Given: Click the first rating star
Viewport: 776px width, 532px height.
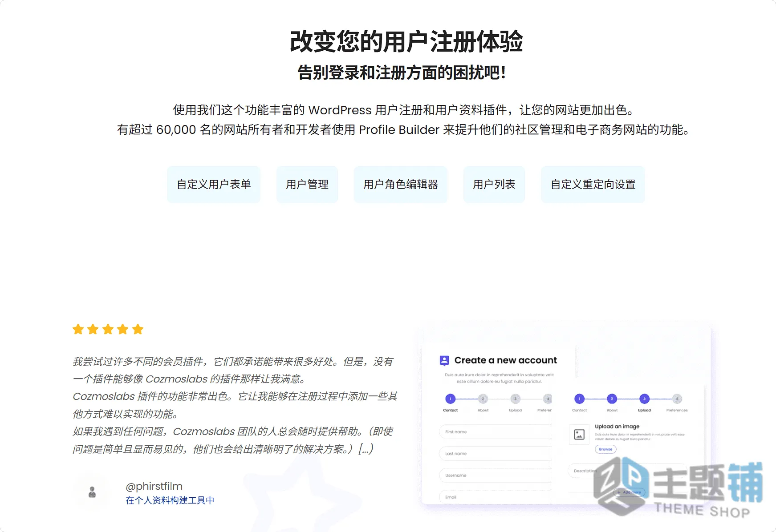Looking at the screenshot, I should tap(78, 329).
